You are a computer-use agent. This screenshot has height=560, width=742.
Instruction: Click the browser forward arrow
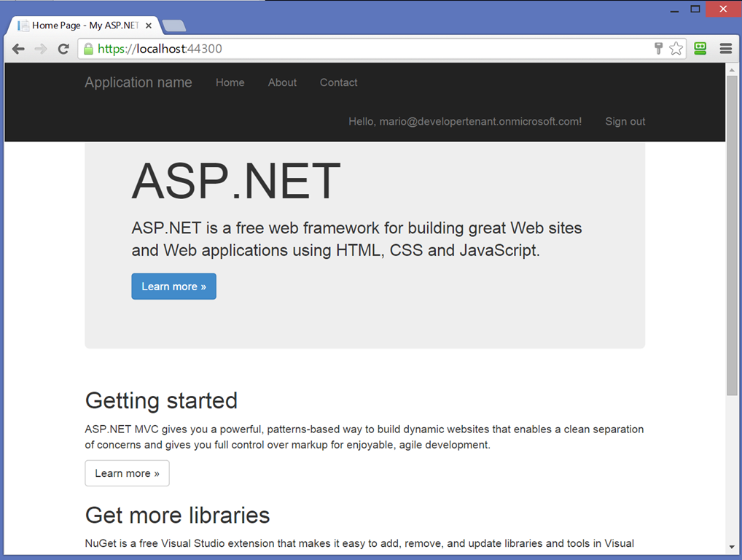(41, 49)
